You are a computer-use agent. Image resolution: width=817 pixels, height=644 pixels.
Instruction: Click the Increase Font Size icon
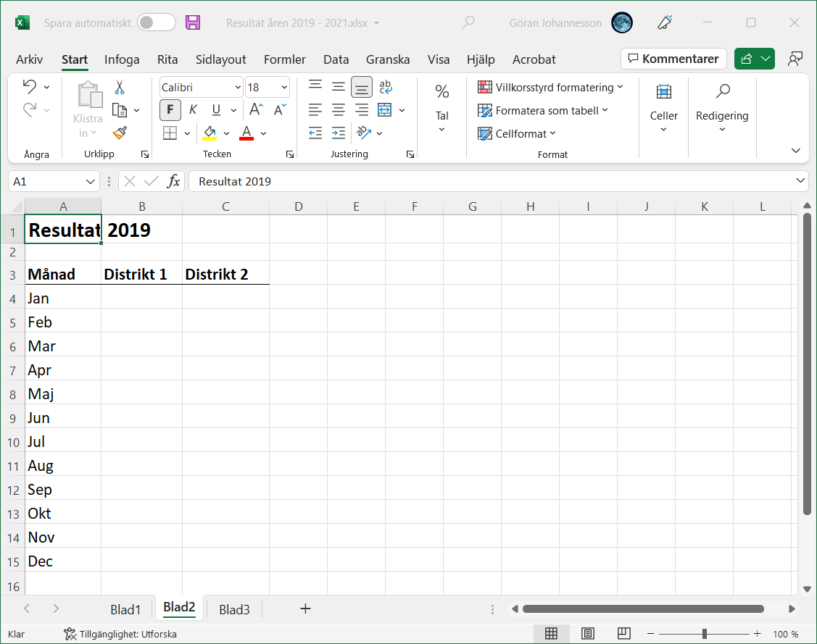click(x=256, y=110)
